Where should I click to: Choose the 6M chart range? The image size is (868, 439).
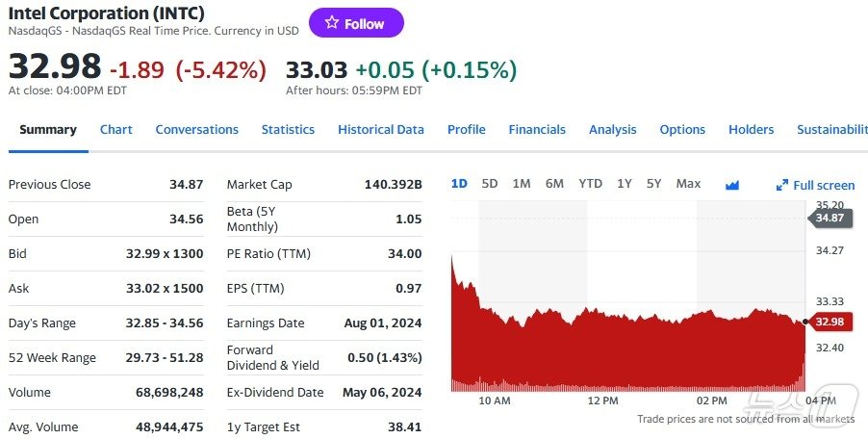pyautogui.click(x=554, y=184)
